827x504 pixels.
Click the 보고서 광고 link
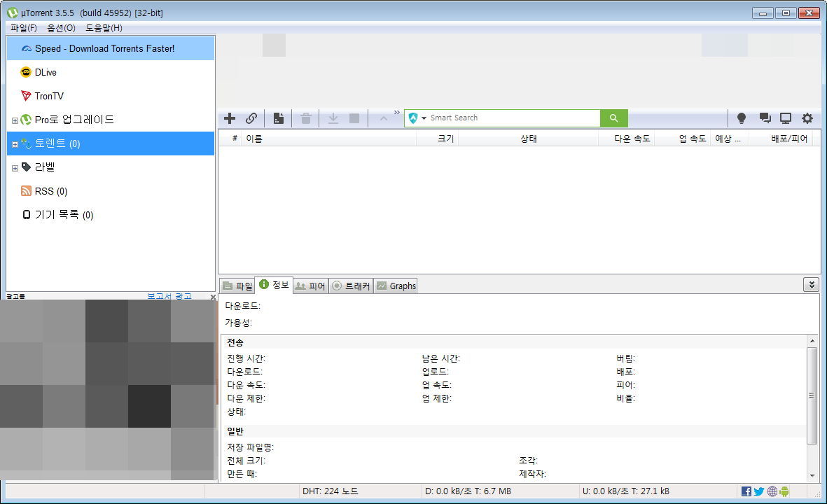tap(169, 296)
